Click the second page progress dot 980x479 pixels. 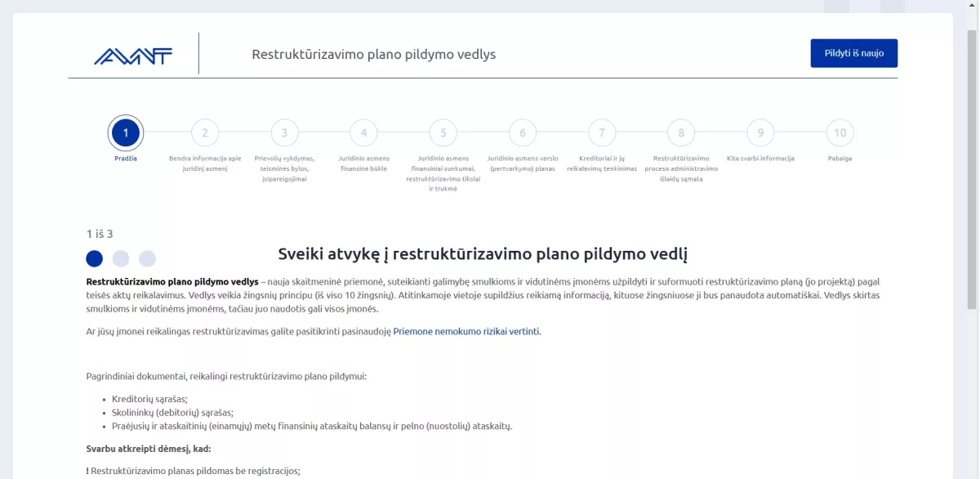click(x=121, y=258)
